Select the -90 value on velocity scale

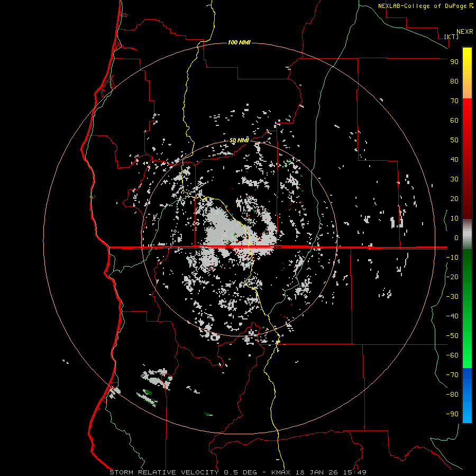click(452, 414)
